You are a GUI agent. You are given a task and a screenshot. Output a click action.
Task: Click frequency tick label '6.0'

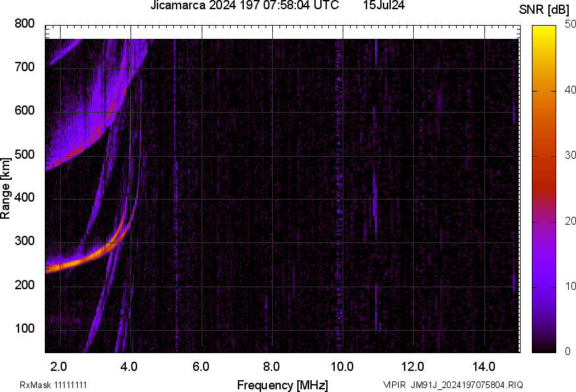(x=200, y=366)
